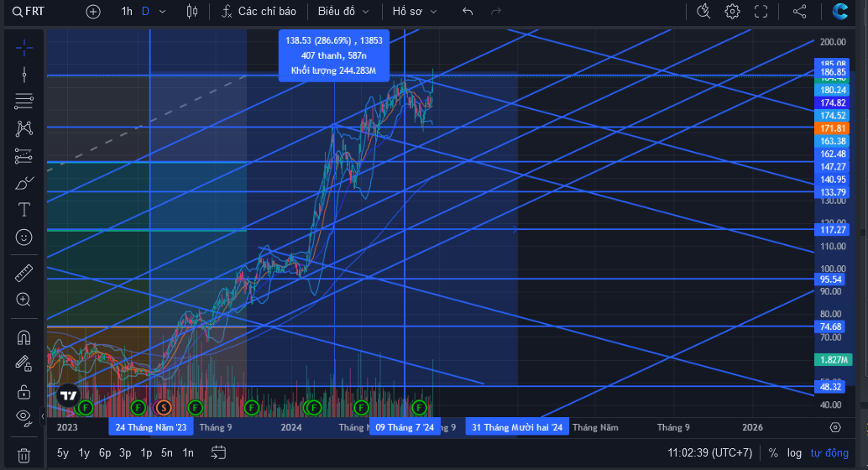
Task: Open chart settings gear in top toolbar
Action: point(732,11)
